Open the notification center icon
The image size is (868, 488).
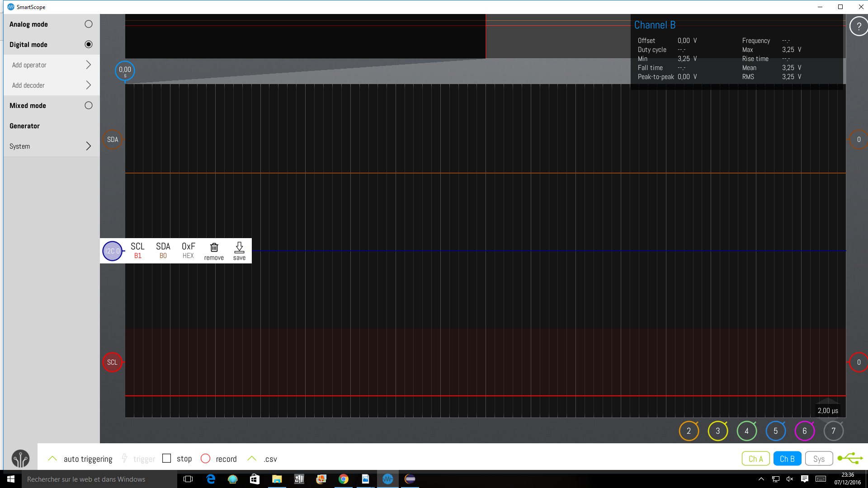pos(805,479)
